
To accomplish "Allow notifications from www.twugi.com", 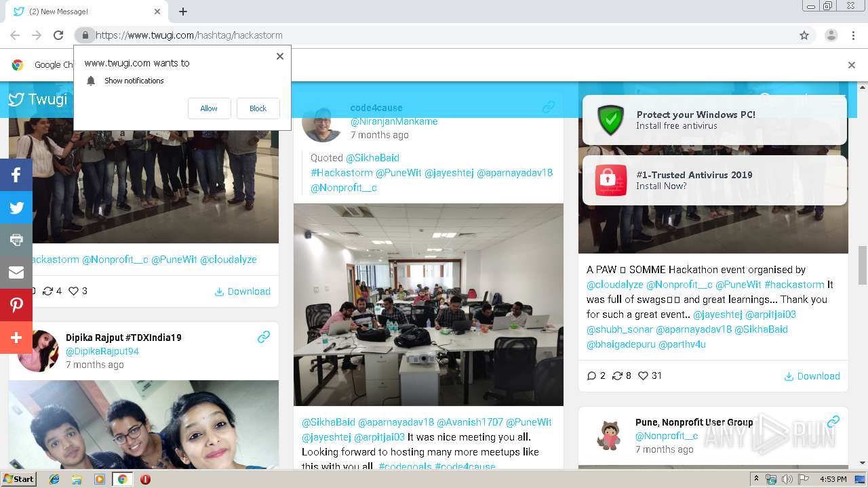I will [209, 108].
